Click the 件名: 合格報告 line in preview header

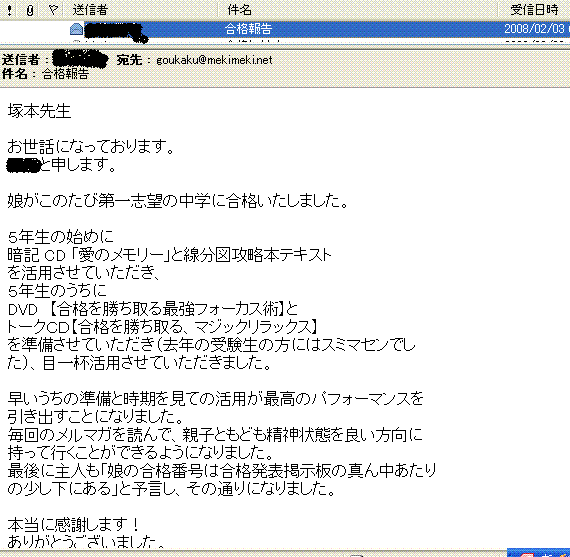(45, 74)
